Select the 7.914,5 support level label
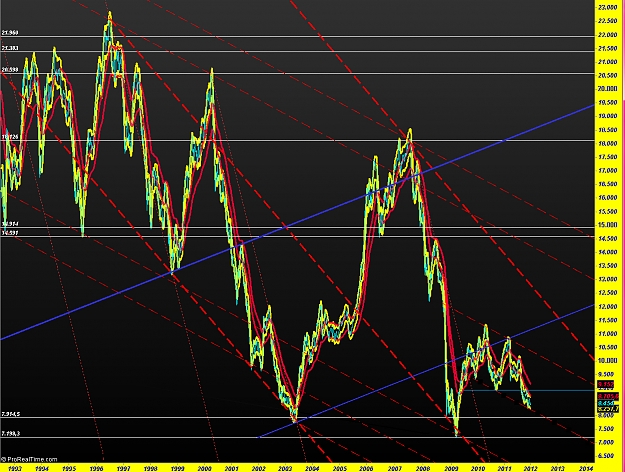The width and height of the screenshot is (625, 472). (x=11, y=415)
